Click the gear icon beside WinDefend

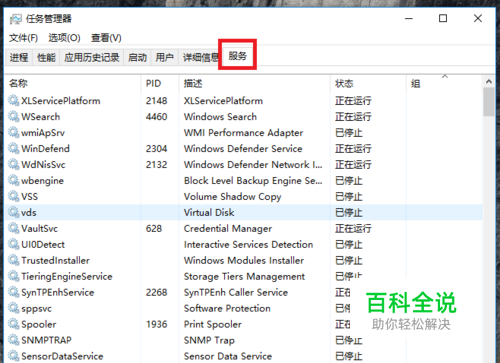click(x=14, y=148)
